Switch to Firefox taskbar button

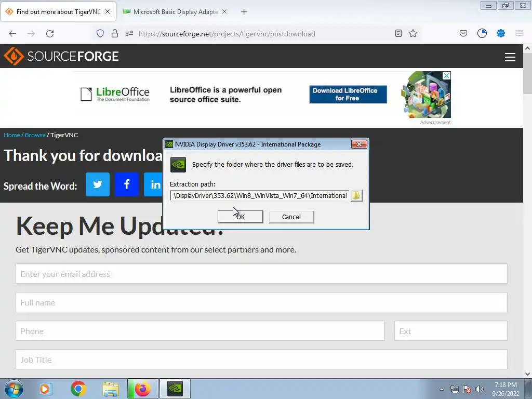point(142,389)
